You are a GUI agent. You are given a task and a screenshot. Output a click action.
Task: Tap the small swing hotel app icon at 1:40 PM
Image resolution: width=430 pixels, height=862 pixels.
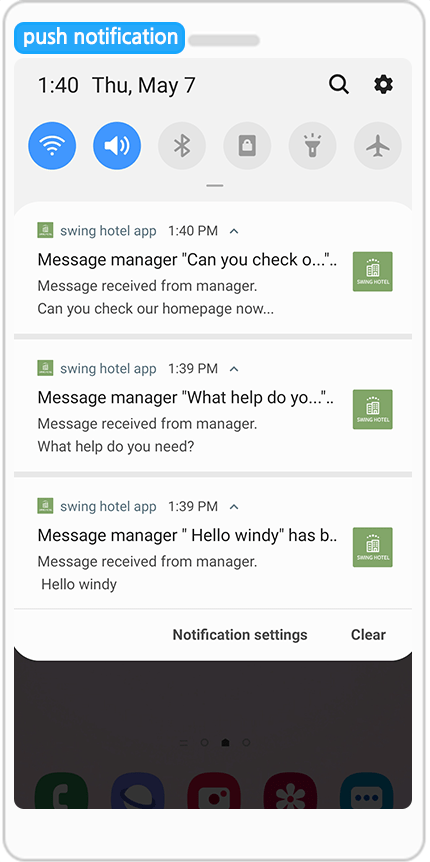point(45,230)
